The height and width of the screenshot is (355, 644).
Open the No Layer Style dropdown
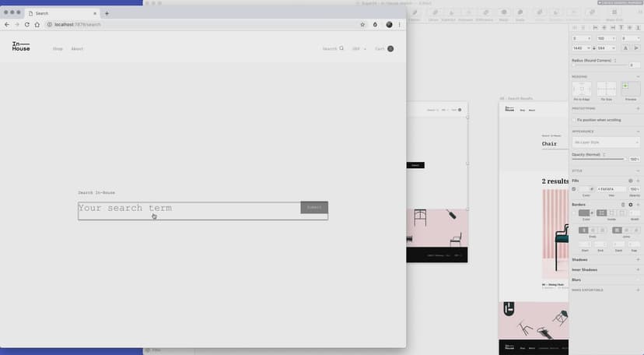point(605,142)
